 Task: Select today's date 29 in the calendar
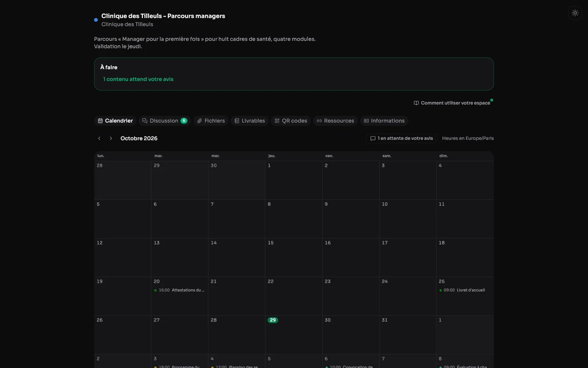coord(273,320)
